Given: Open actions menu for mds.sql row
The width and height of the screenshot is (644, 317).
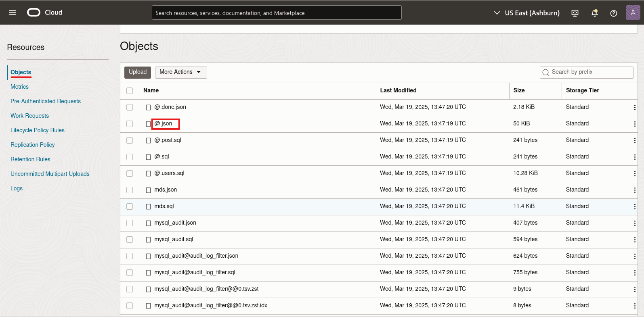Looking at the screenshot, I should (635, 206).
